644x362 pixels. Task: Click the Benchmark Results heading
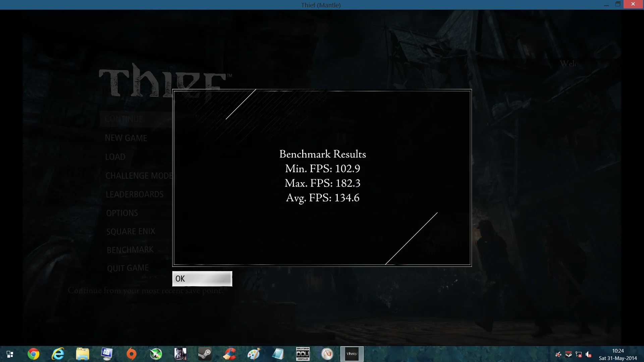pyautogui.click(x=323, y=154)
